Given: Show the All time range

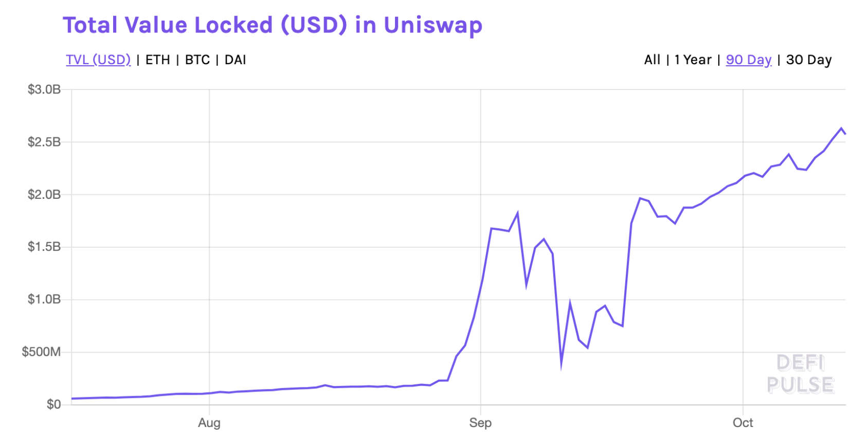Looking at the screenshot, I should (x=652, y=60).
